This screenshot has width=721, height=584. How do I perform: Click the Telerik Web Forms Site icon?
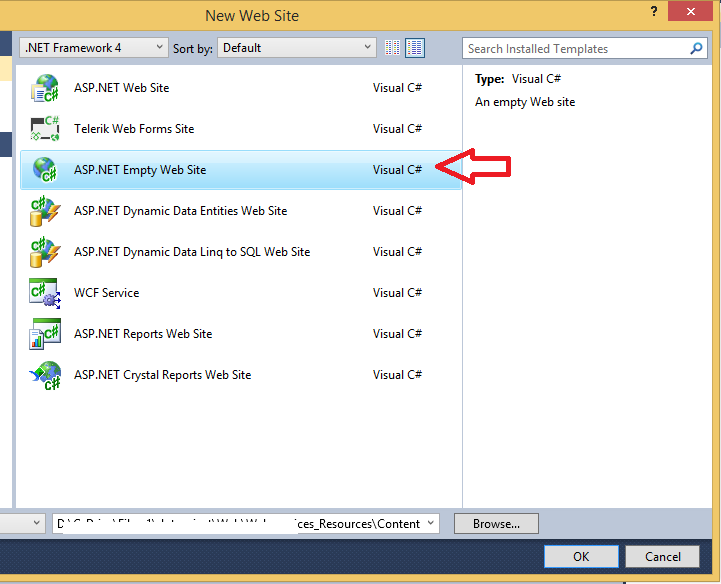point(45,128)
